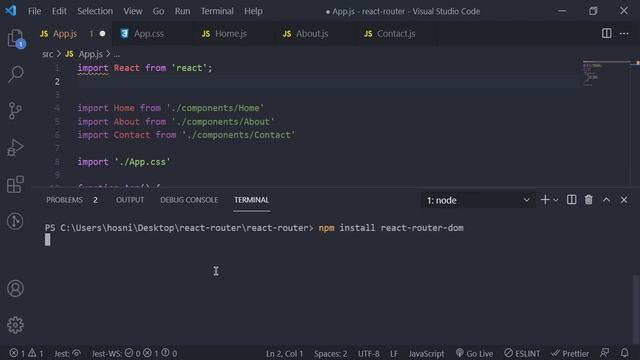
Task: Open the Accounts menu icon
Action: (x=16, y=289)
